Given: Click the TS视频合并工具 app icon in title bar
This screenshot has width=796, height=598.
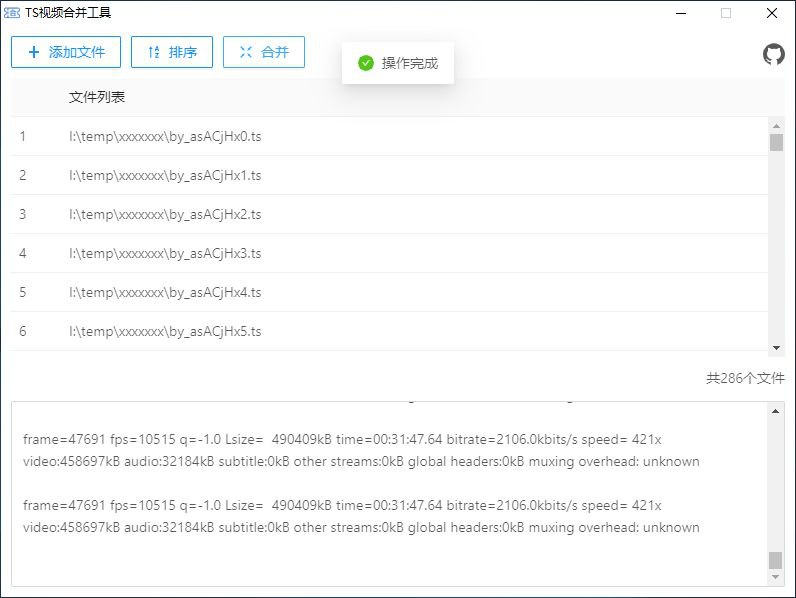Looking at the screenshot, I should 12,13.
